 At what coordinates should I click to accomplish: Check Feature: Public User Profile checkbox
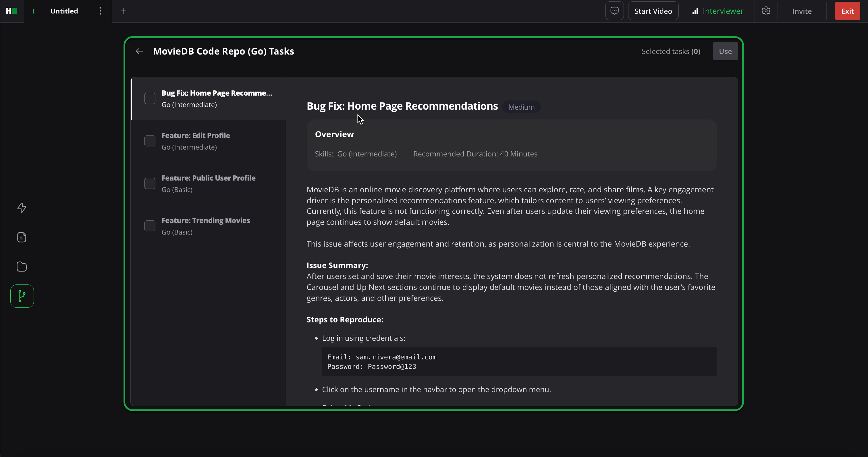tap(150, 183)
